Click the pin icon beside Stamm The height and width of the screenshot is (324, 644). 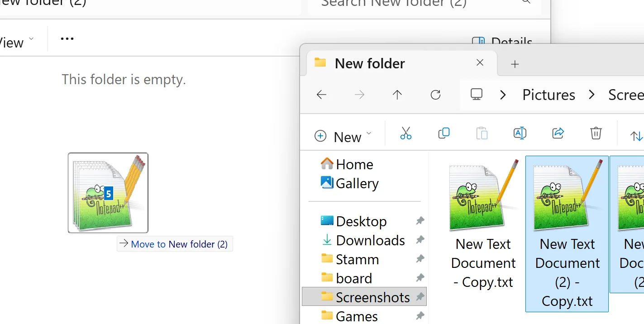(x=420, y=259)
